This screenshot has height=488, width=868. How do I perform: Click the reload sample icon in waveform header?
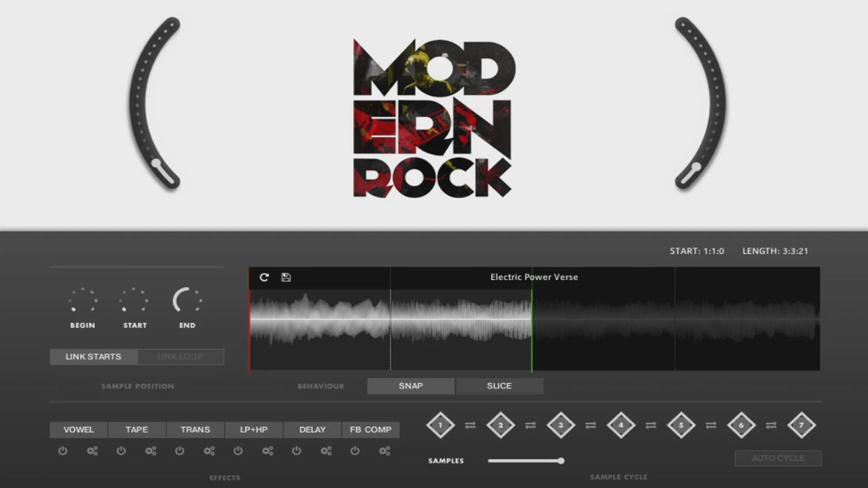click(264, 278)
